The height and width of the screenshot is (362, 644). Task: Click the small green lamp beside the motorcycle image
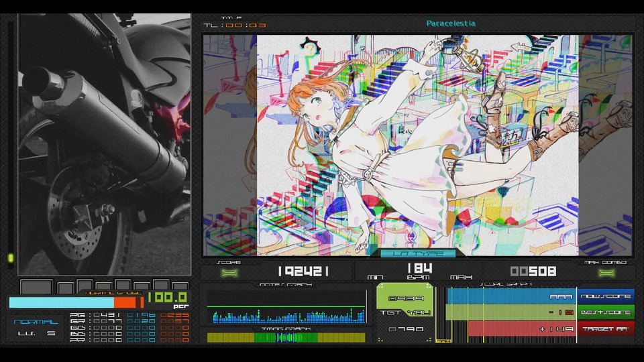tap(11, 257)
